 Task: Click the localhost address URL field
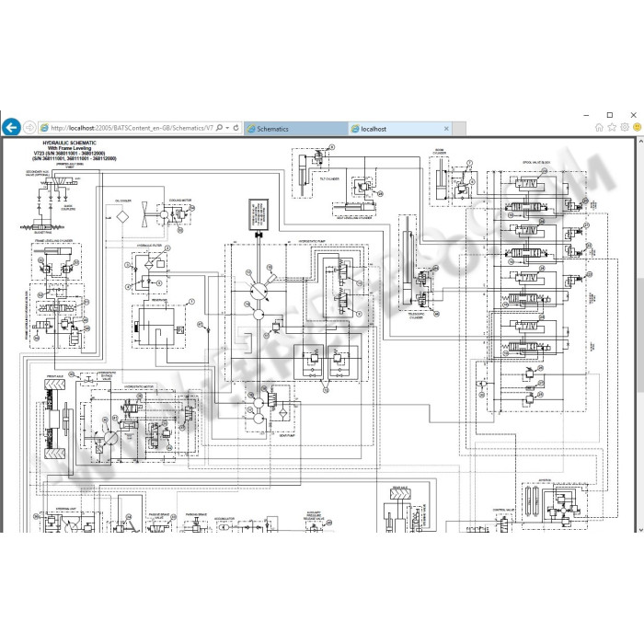132,128
